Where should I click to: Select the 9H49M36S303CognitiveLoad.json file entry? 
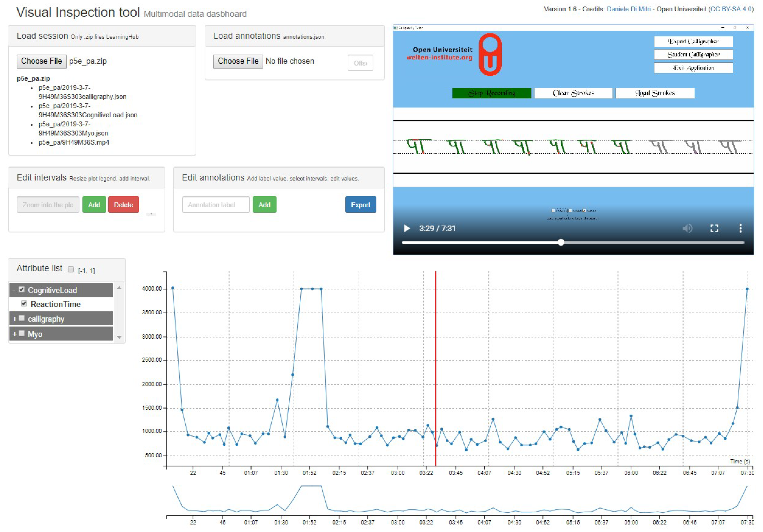(x=88, y=110)
